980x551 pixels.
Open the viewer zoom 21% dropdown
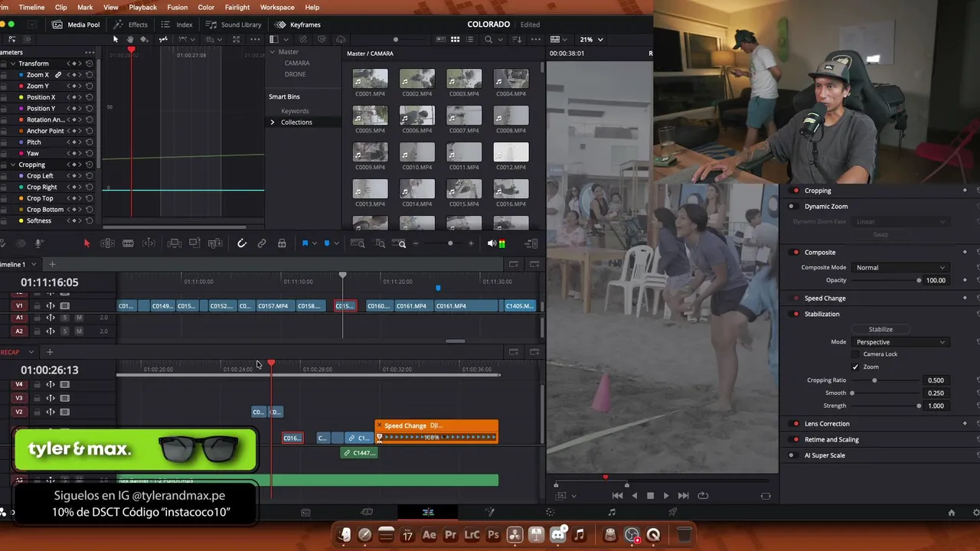click(x=591, y=39)
